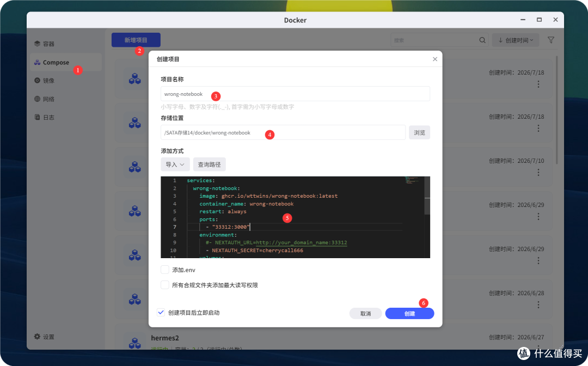Tick the 添加.env checkbox
588x366 pixels.
point(165,270)
